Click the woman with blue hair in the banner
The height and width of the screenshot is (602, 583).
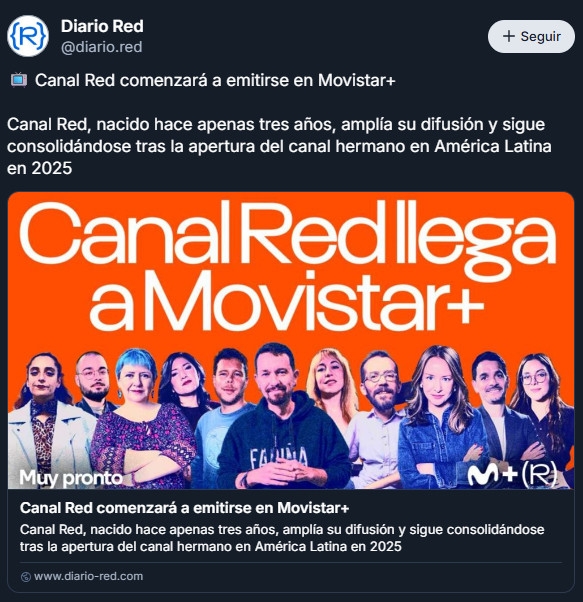142,418
